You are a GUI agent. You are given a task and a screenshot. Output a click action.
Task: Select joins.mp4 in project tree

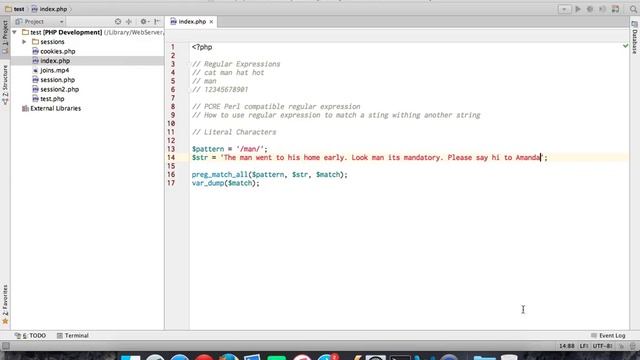pyautogui.click(x=54, y=70)
